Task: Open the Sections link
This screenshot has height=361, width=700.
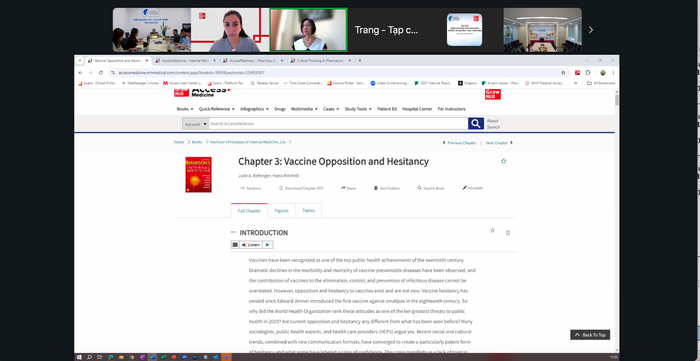Action: (250, 188)
